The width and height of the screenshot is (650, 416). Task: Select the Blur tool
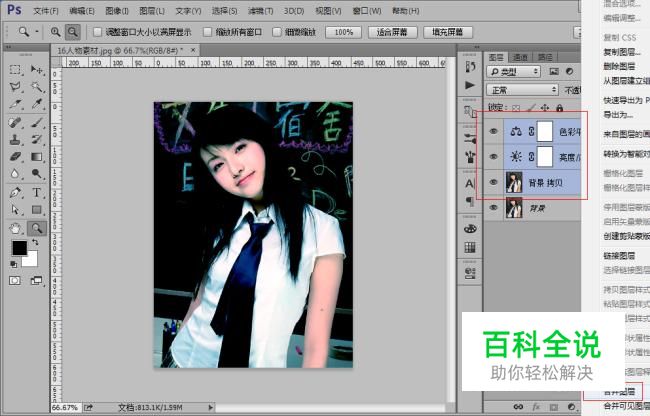click(15, 173)
